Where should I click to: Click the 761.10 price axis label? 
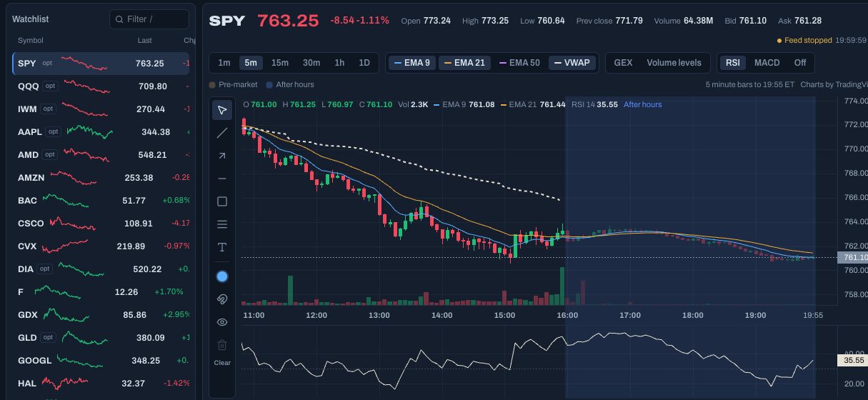853,257
